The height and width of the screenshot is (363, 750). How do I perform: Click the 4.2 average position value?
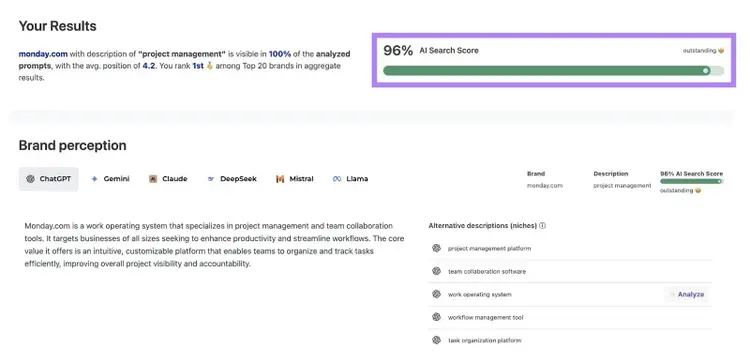pyautogui.click(x=149, y=66)
